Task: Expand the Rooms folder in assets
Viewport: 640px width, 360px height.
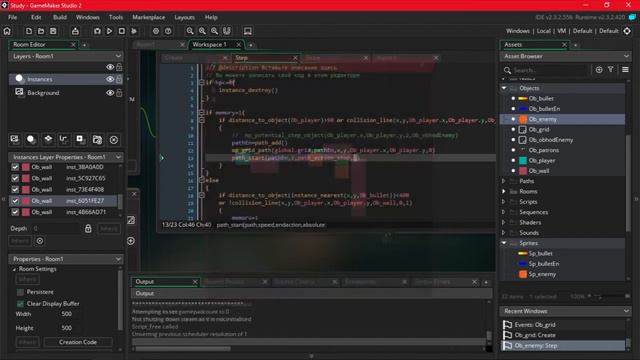Action: click(504, 191)
